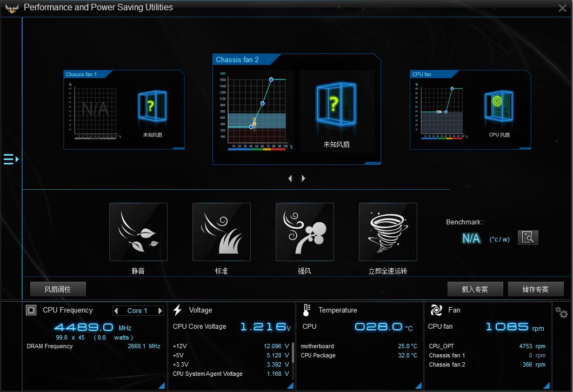
Task: Click the 载入专案 load profile button
Action: [x=475, y=289]
